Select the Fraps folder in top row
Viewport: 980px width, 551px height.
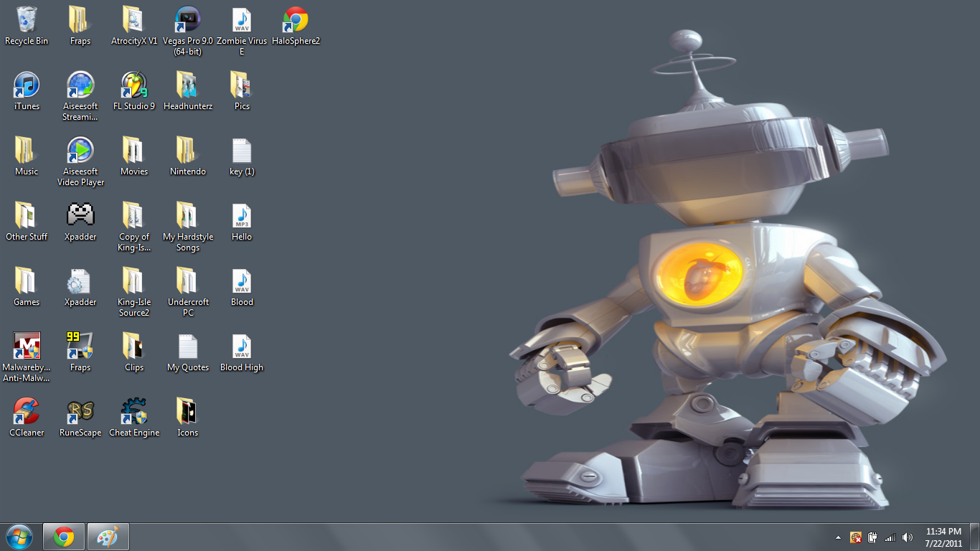(x=80, y=26)
